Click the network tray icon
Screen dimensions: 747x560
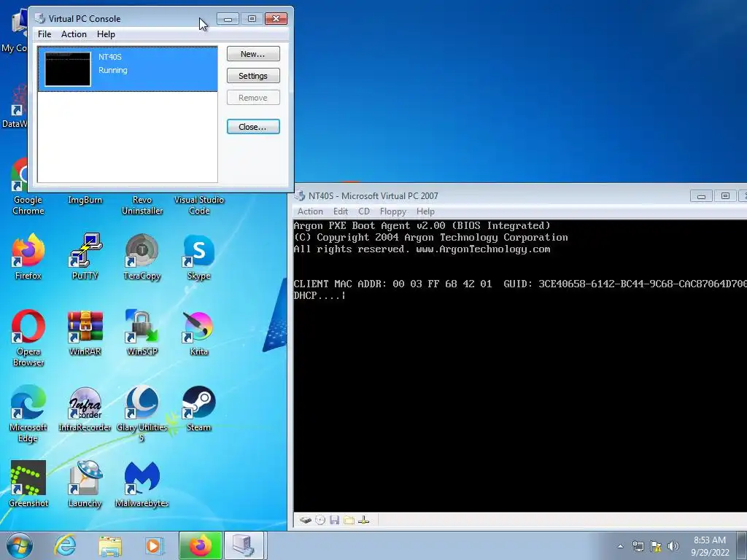pos(638,546)
